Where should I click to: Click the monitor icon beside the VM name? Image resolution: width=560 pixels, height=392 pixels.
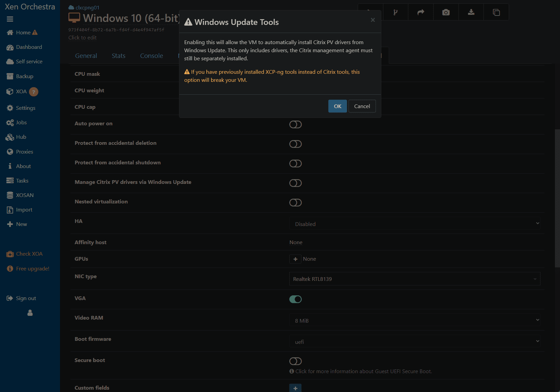pos(74,18)
